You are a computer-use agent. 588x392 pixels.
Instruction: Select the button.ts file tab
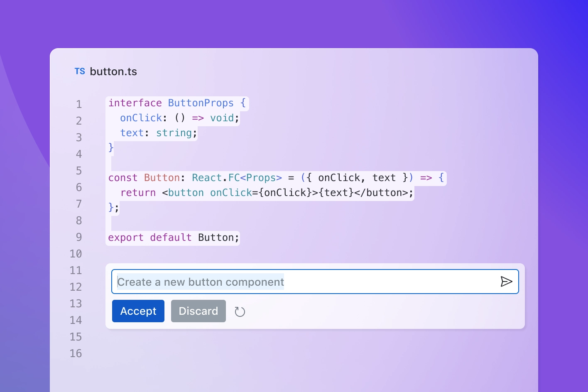[x=113, y=71]
